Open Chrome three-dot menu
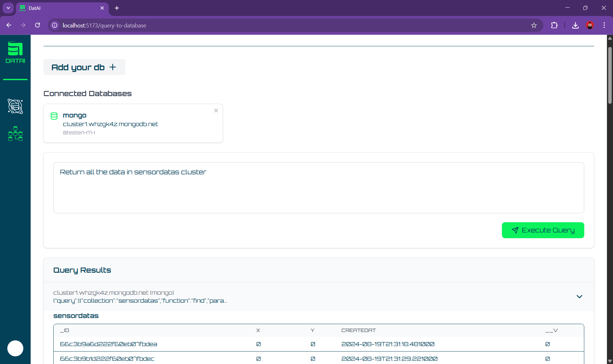Screen dimensions: 613x364 point(604,26)
